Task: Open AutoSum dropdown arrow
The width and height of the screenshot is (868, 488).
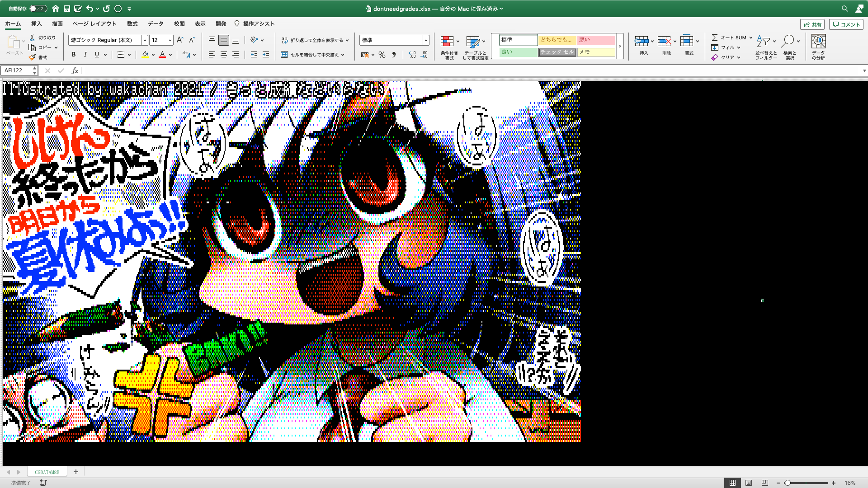Action: 751,38
